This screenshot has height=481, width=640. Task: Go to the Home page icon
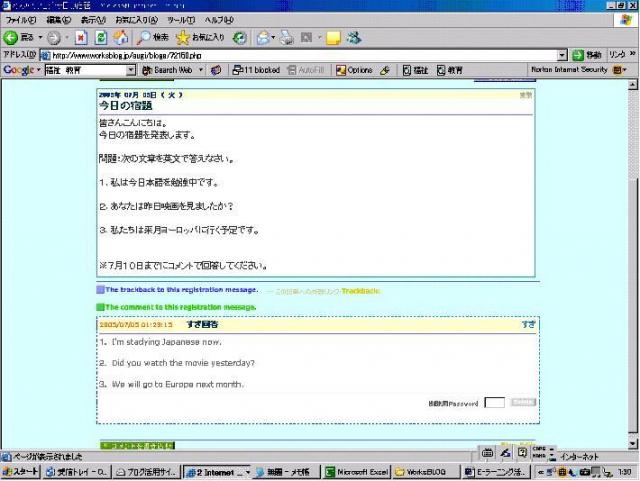click(120, 37)
